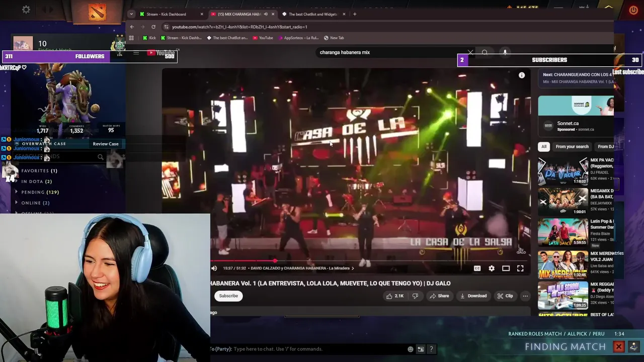
Task: Share the video
Action: coord(439,296)
